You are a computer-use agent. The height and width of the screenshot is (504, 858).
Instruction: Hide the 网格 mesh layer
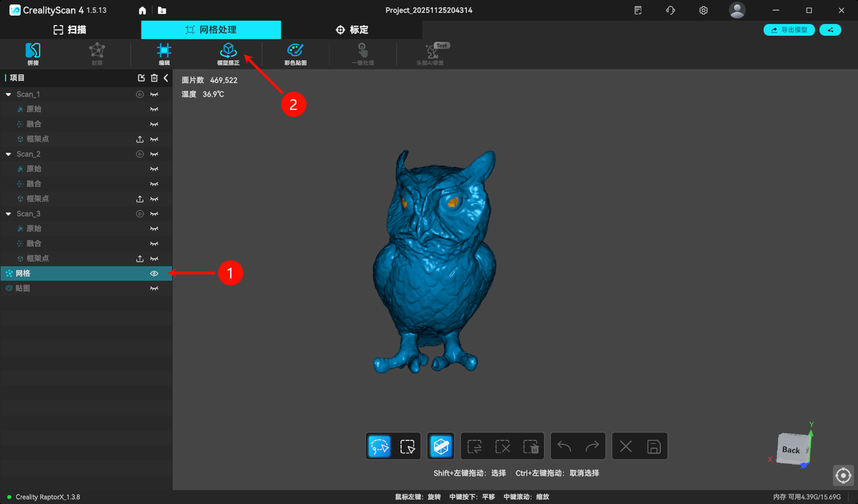point(154,273)
